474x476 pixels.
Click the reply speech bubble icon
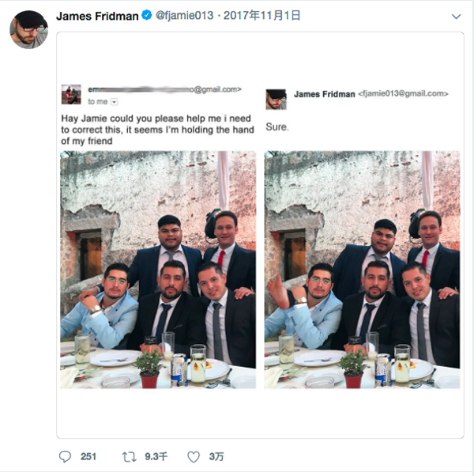(66, 456)
